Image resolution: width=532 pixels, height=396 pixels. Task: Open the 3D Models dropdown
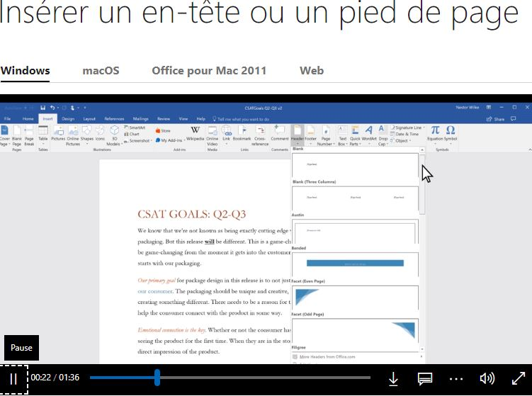(x=114, y=136)
